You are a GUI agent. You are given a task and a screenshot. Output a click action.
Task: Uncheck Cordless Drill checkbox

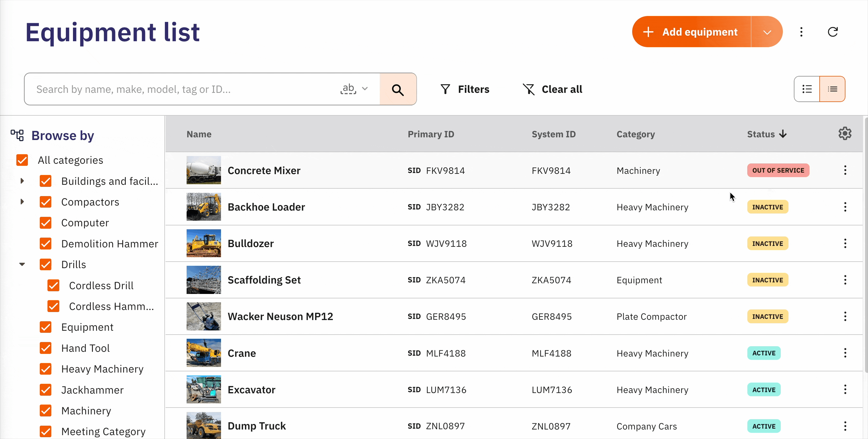point(53,285)
